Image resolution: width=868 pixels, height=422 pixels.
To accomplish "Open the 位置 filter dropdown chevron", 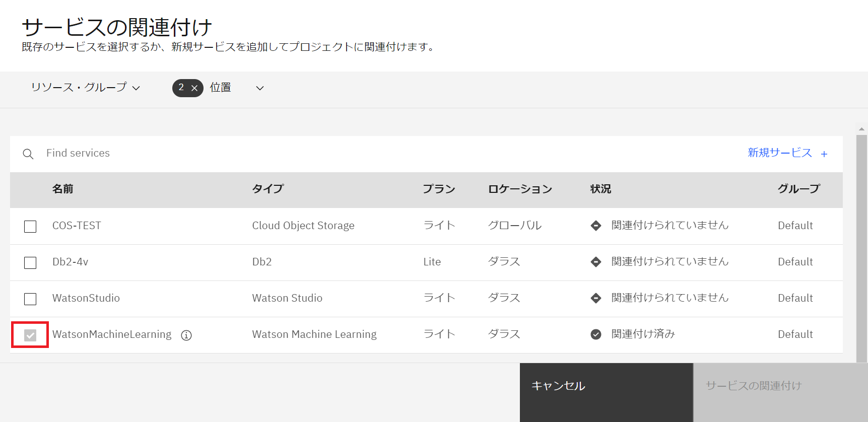I will 260,88.
